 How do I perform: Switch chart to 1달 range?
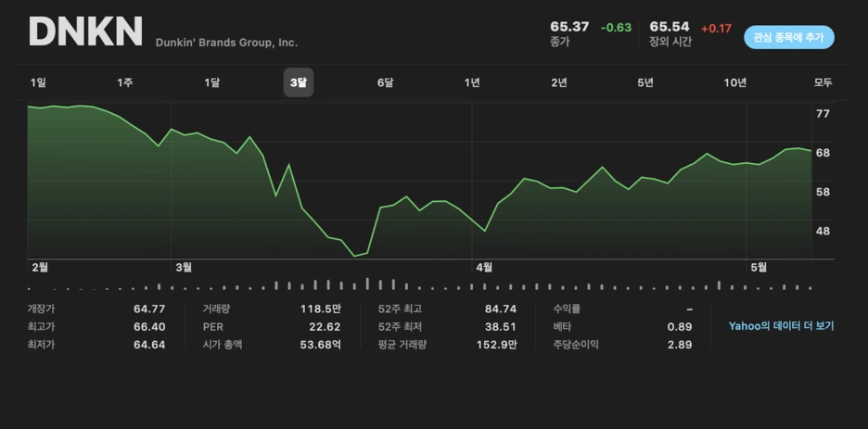click(x=211, y=82)
